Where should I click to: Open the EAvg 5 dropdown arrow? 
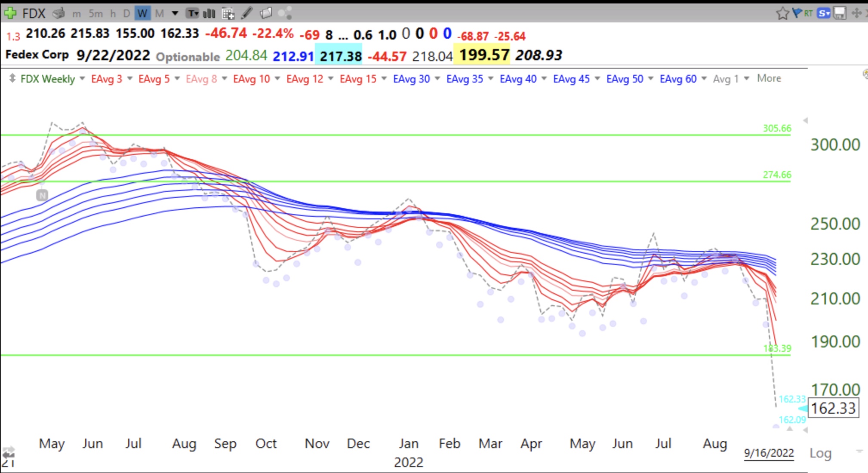(177, 79)
